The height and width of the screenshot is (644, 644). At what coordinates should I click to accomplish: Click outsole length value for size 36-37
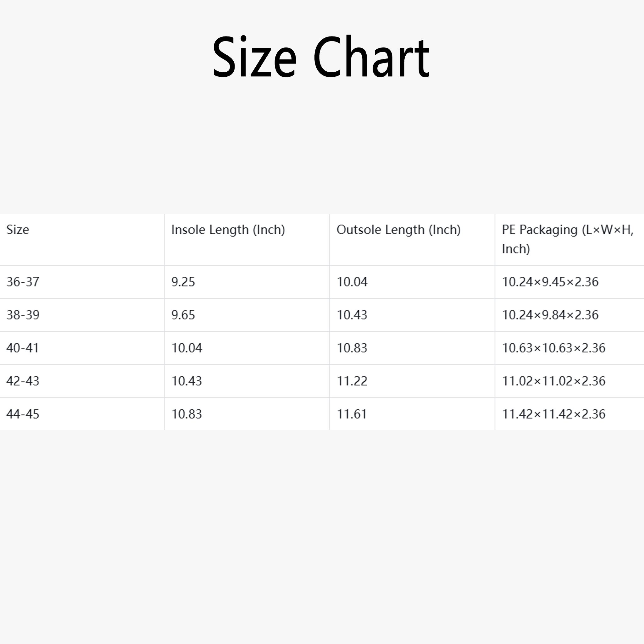point(352,282)
